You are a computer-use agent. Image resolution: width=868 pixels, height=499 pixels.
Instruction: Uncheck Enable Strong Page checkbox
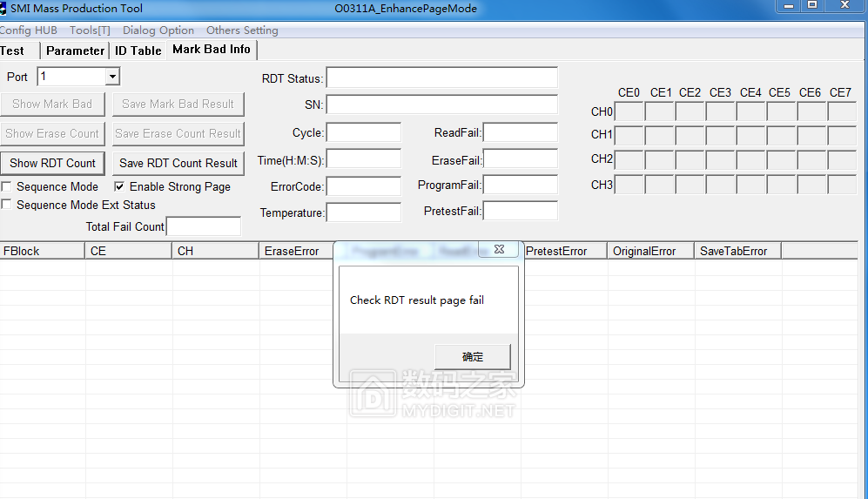click(119, 186)
